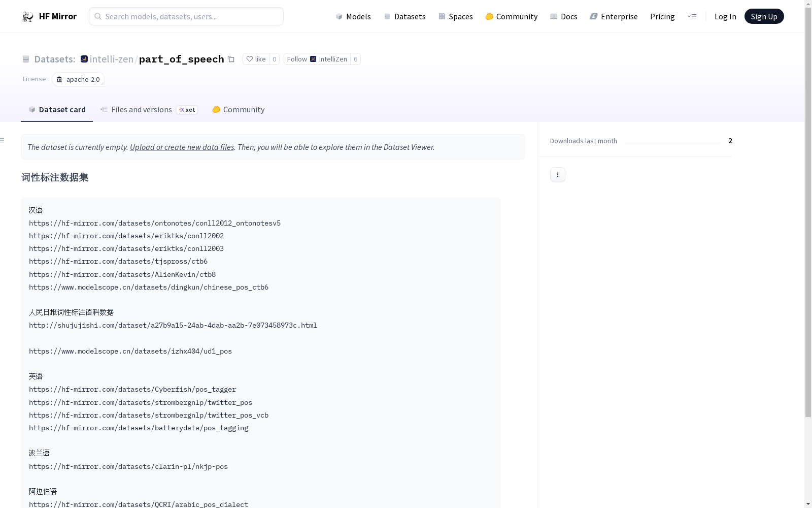This screenshot has height=508, width=812.
Task: Go to the Pricing page
Action: (662, 16)
